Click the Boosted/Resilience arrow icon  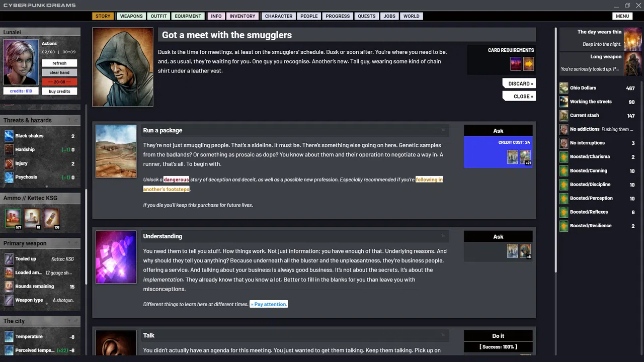click(564, 226)
